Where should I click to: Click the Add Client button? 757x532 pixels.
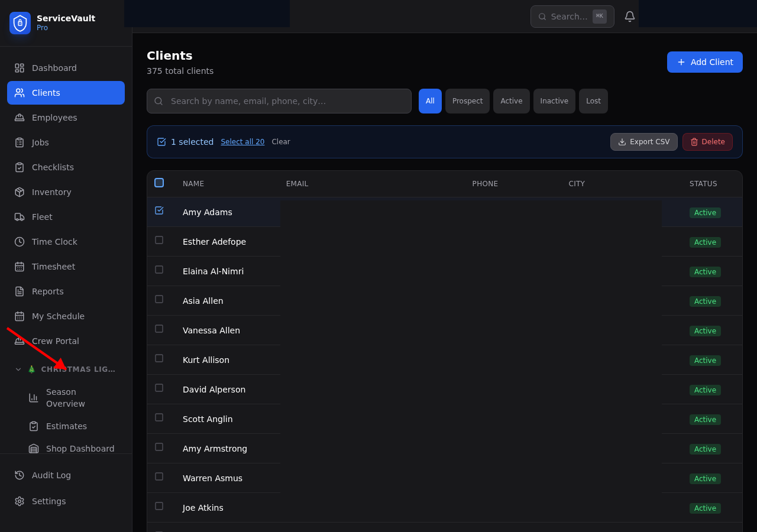pyautogui.click(x=704, y=62)
